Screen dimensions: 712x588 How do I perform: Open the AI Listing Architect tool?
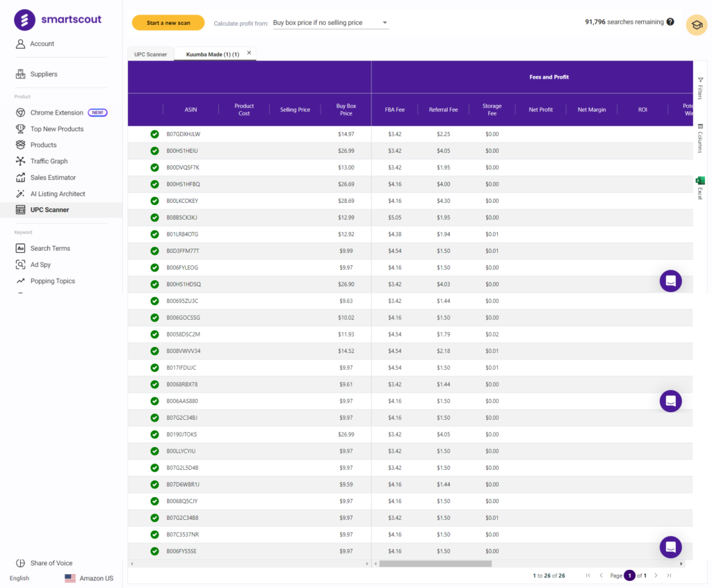[x=57, y=194]
